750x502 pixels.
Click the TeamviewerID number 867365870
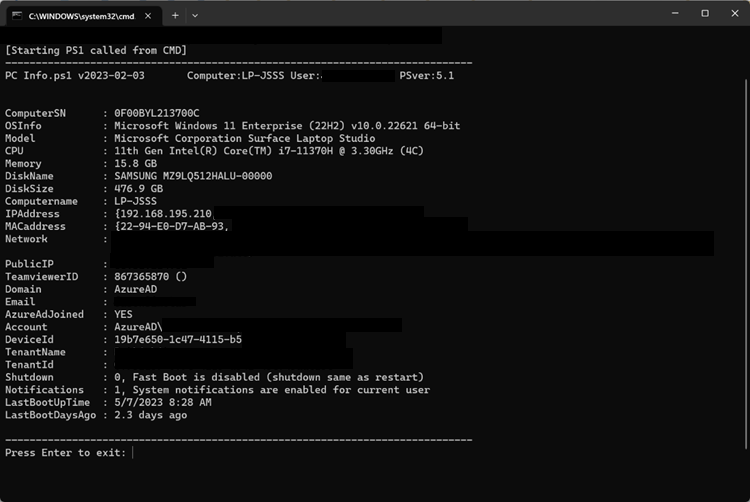145,276
